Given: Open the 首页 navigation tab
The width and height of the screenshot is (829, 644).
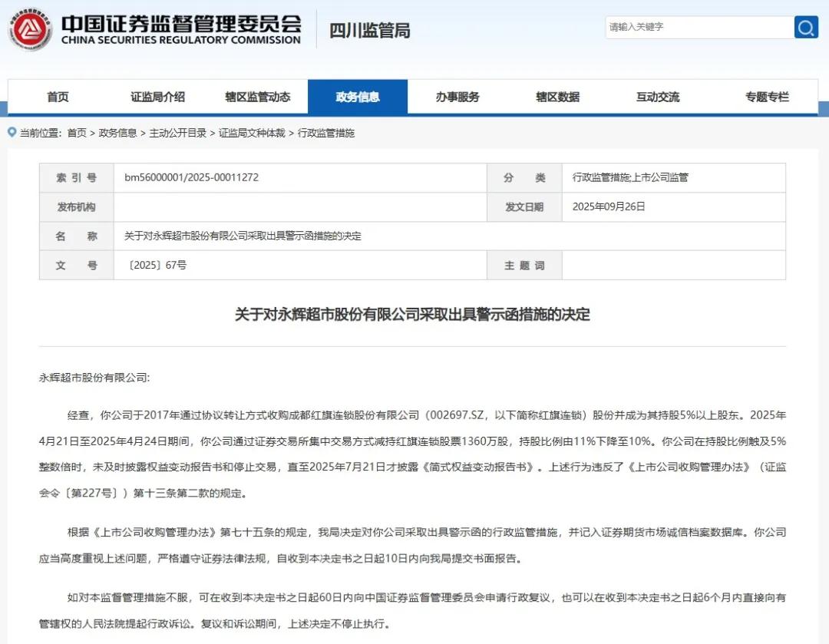Looking at the screenshot, I should (x=58, y=97).
